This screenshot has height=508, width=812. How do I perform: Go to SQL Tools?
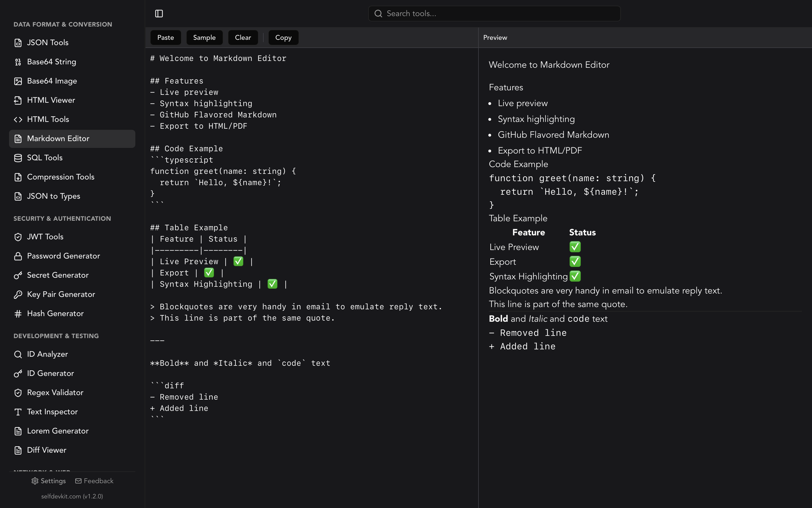[72, 157]
